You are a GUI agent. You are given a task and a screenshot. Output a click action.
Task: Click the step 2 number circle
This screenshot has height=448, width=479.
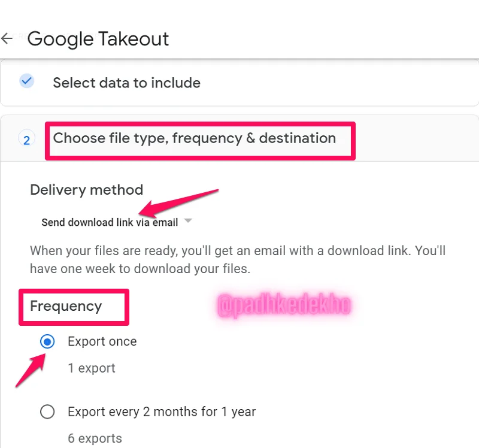tap(26, 140)
